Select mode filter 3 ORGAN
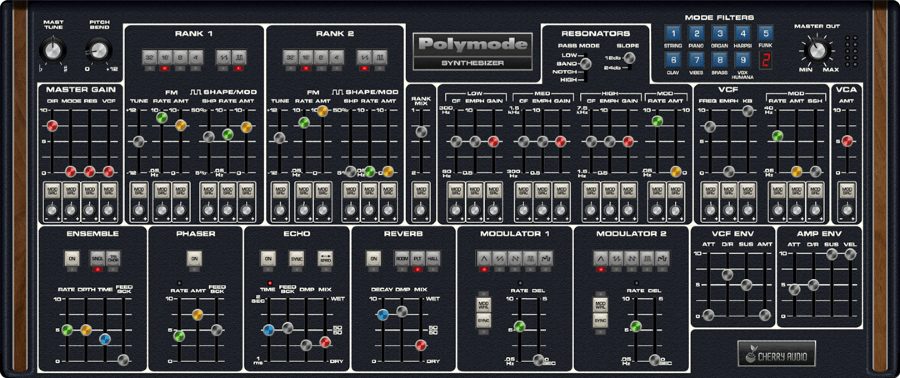The image size is (900, 378). click(719, 33)
